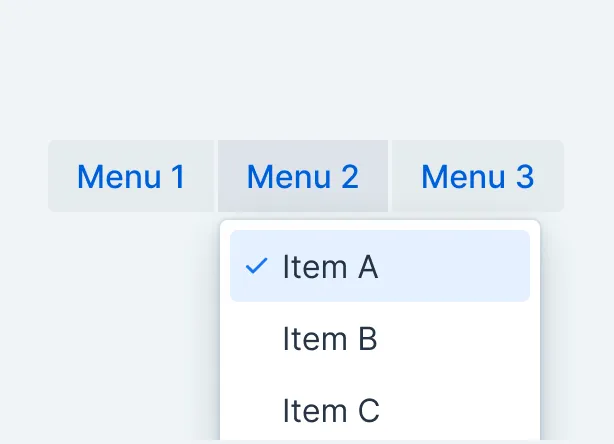Click the "Item B" text label

(330, 339)
